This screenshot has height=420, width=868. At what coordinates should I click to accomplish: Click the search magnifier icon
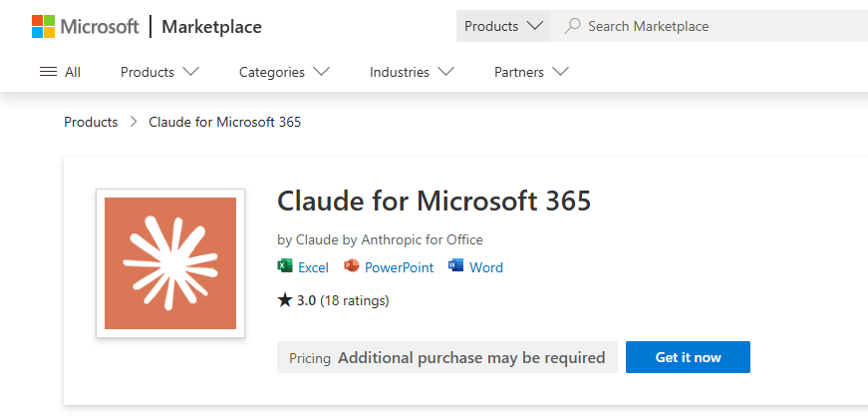coord(572,26)
